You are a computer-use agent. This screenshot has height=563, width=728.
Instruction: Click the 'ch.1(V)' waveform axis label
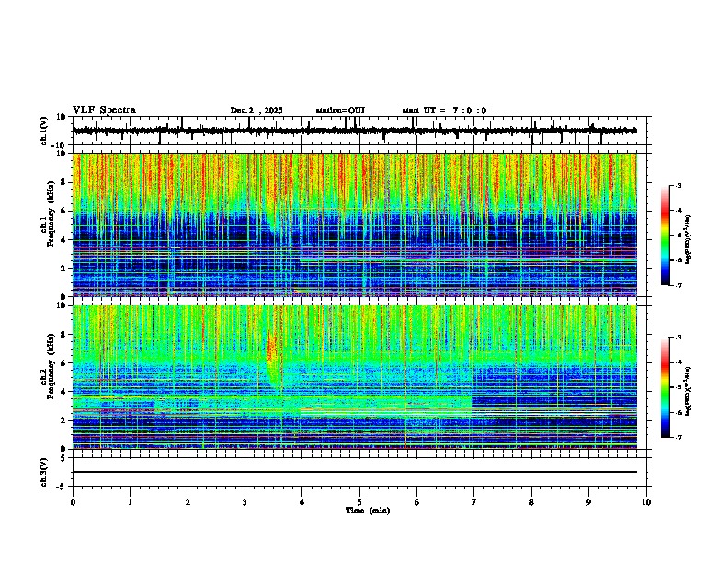pyautogui.click(x=44, y=131)
